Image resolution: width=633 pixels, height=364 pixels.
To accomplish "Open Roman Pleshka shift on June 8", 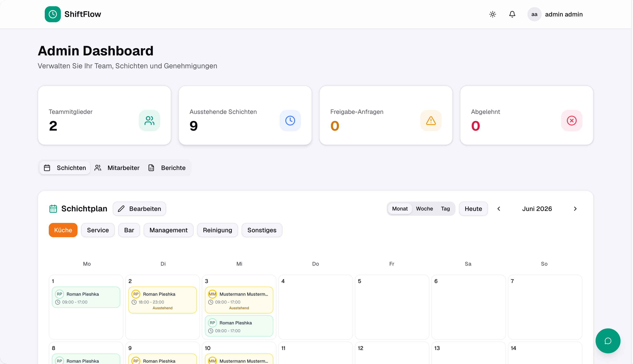I will tap(86, 359).
